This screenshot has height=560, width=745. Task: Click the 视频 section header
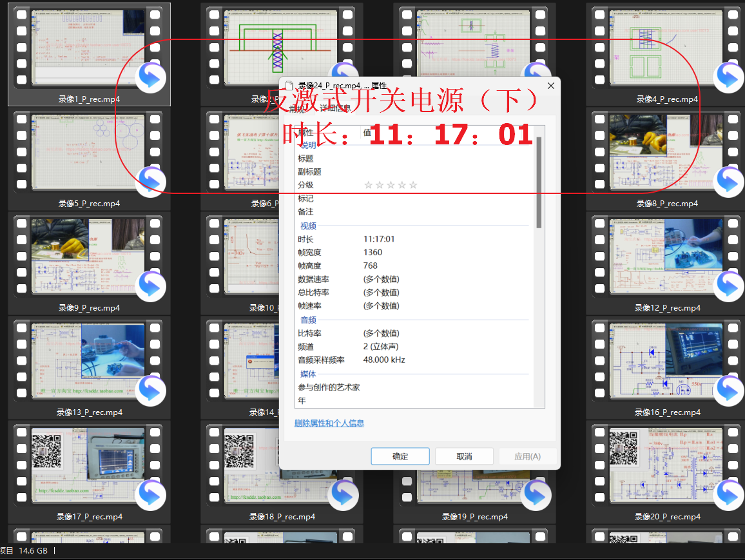pyautogui.click(x=308, y=226)
